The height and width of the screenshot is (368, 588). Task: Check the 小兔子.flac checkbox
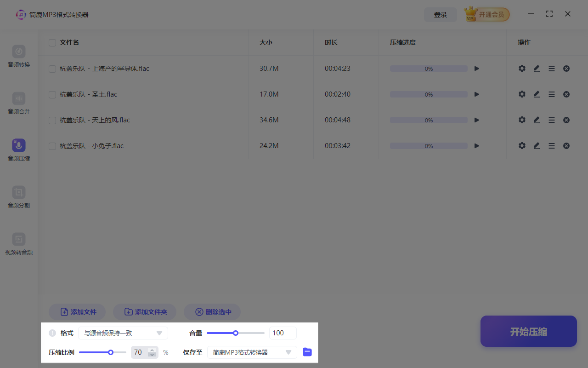pyautogui.click(x=52, y=146)
